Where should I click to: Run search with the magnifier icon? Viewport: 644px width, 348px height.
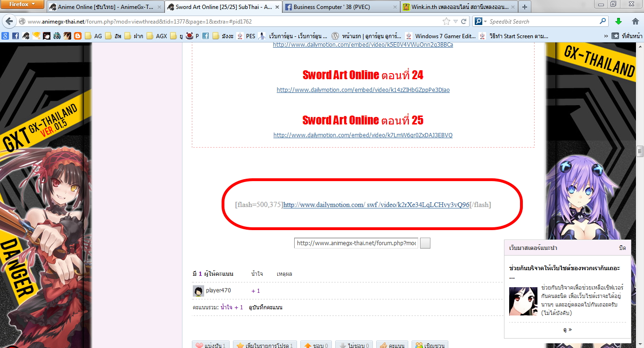pyautogui.click(x=603, y=21)
